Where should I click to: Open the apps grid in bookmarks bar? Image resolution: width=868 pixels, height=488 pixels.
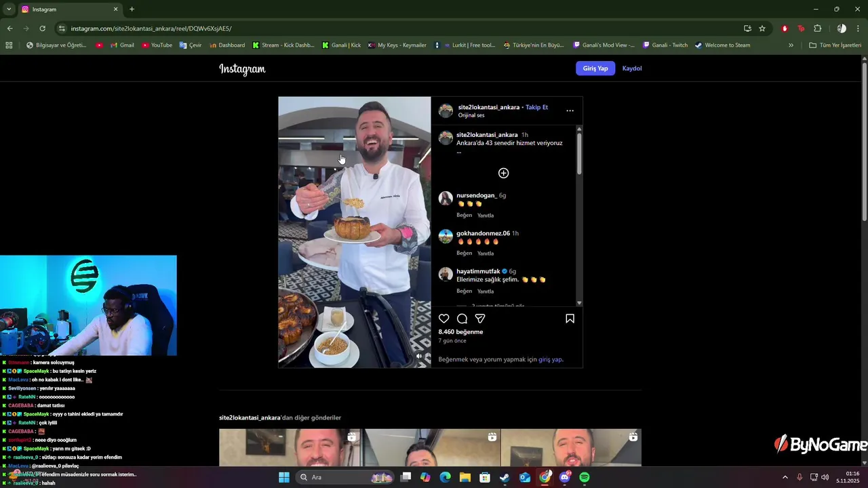tap(9, 45)
